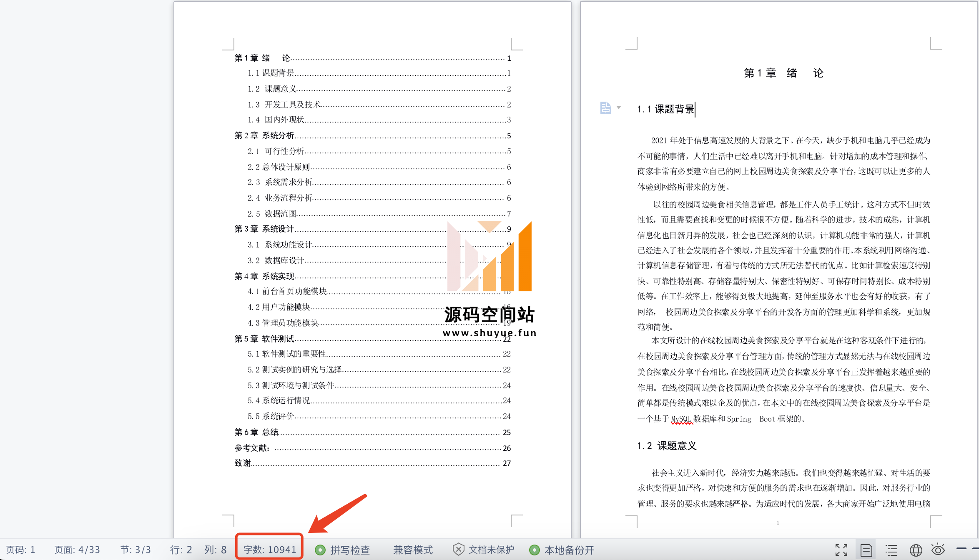Enter full screen view from status bar
979x560 pixels.
point(841,550)
